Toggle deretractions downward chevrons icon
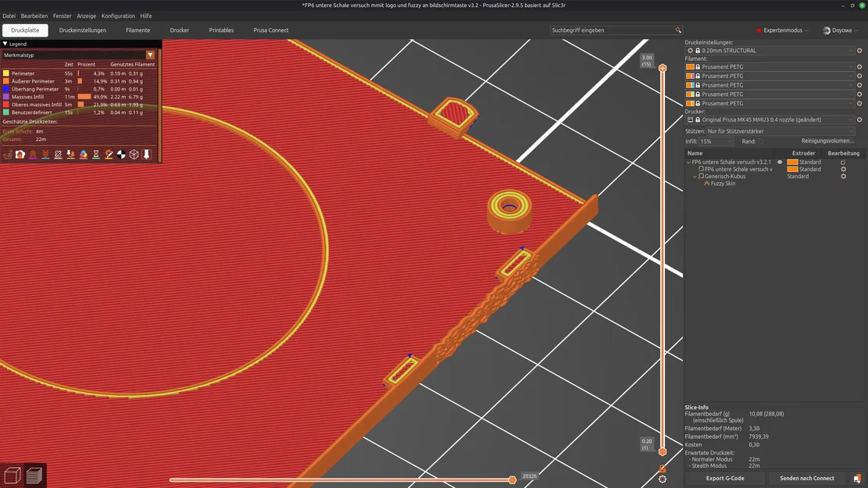 click(45, 155)
